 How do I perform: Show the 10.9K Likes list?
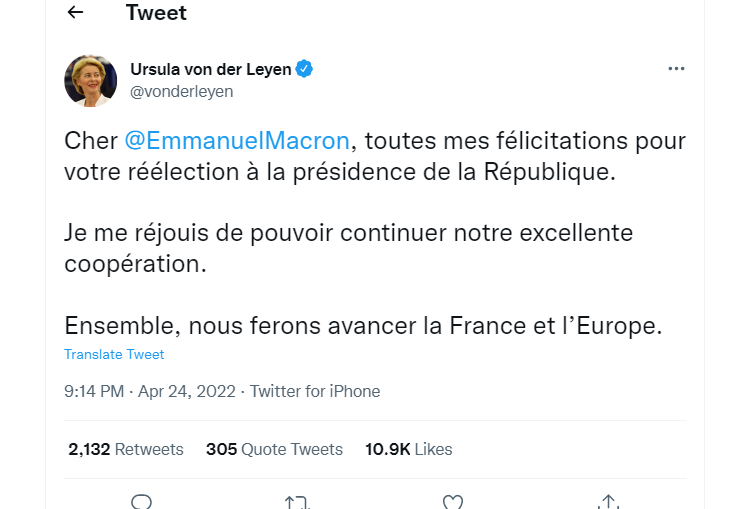click(x=408, y=449)
